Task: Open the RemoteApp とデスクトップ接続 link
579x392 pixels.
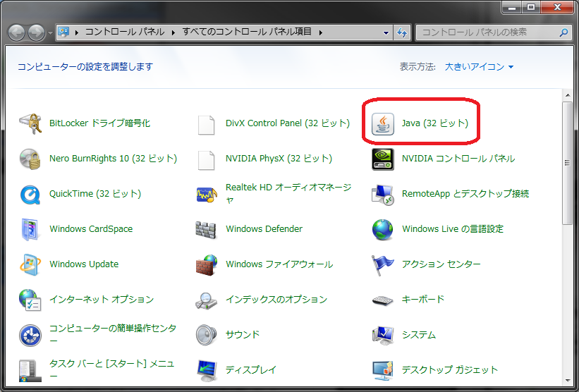Action: [x=465, y=194]
